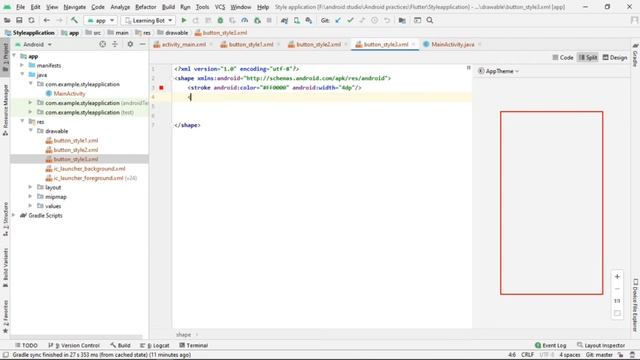Open the Build menu

pyautogui.click(x=168, y=7)
